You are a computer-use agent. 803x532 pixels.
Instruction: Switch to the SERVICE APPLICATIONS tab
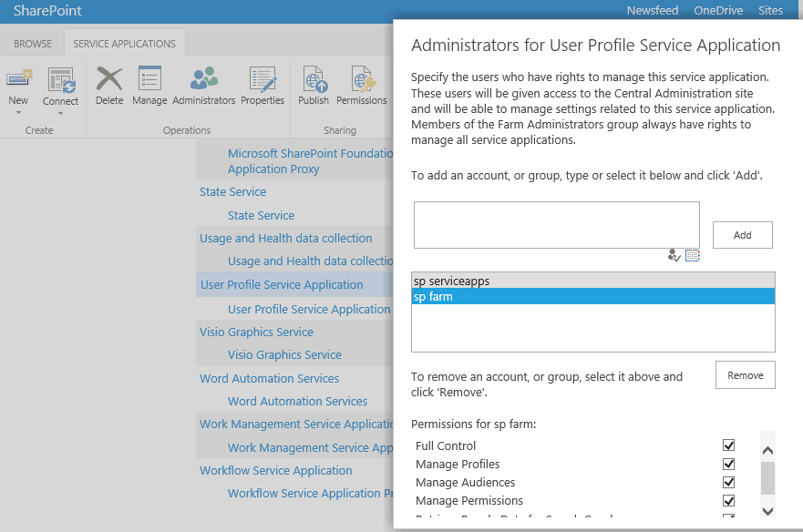point(125,44)
